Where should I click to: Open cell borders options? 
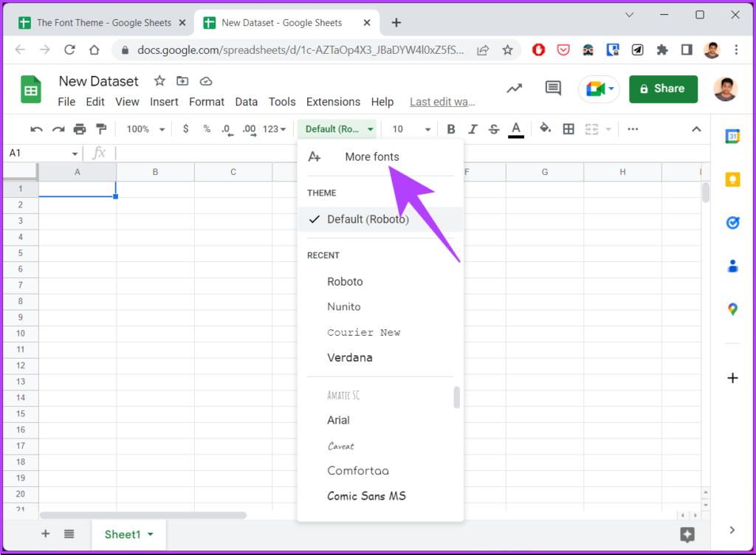(568, 129)
